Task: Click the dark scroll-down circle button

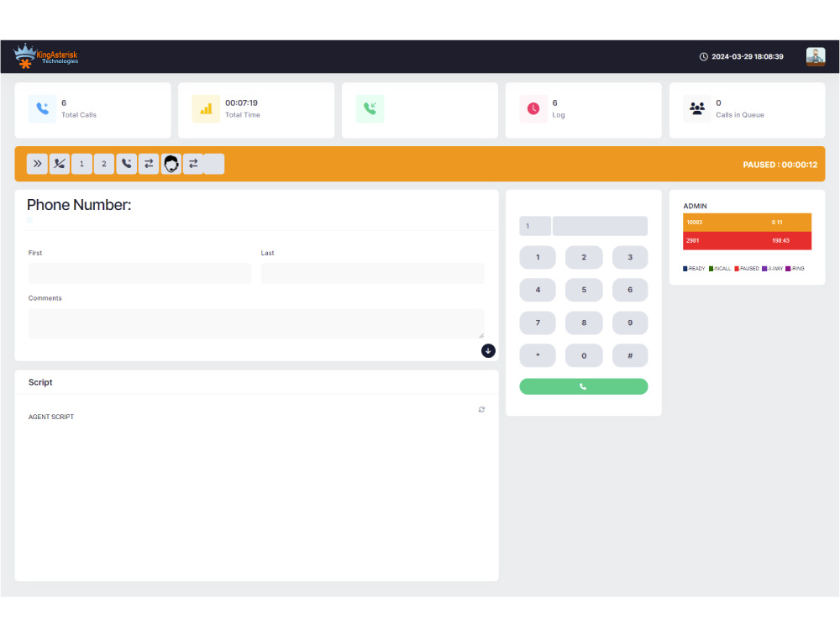Action: [488, 350]
